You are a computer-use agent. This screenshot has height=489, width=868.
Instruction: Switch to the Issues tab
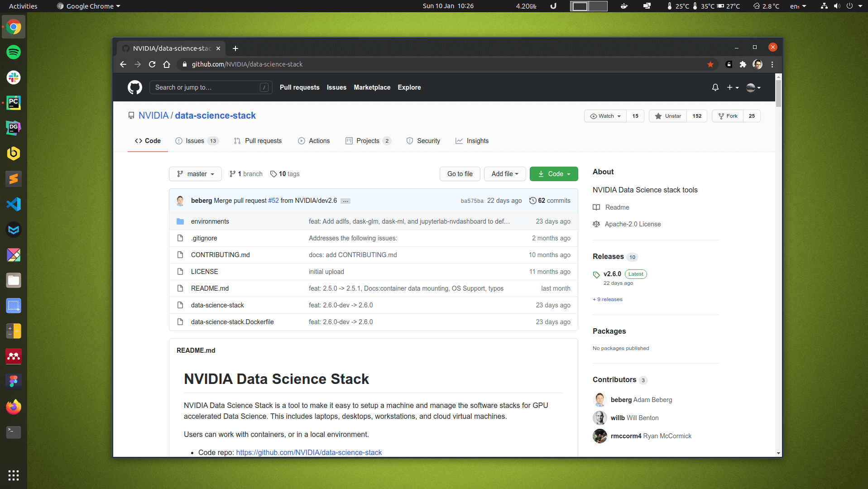(197, 141)
